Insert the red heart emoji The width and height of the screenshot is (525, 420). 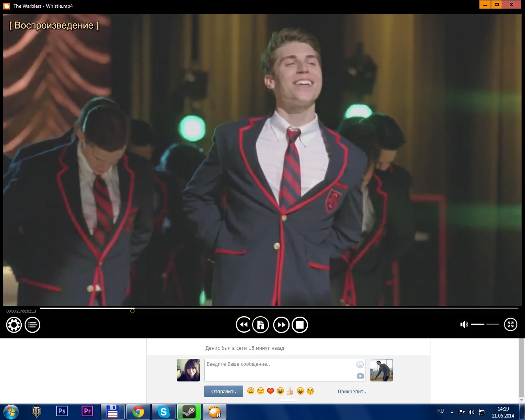pos(270,391)
